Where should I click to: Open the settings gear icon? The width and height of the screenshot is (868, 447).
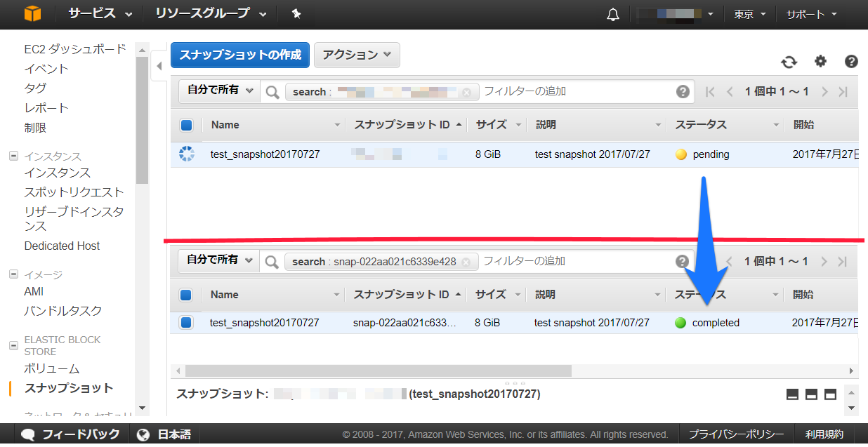tap(820, 61)
